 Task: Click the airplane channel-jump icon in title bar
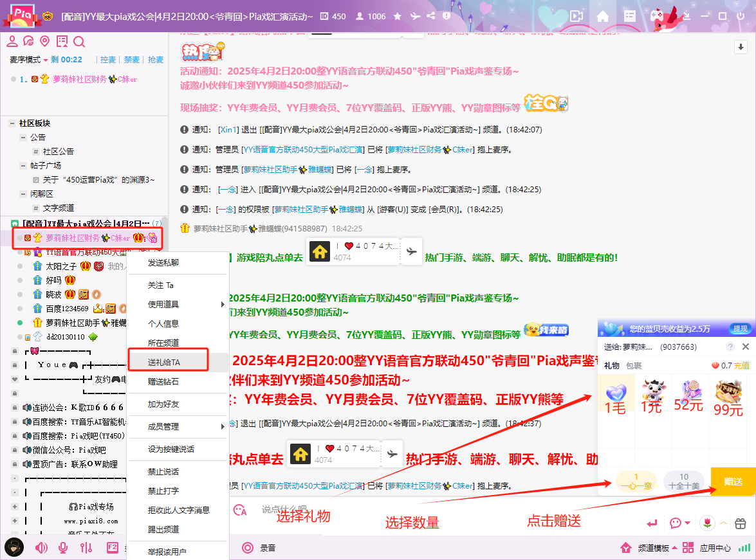(x=415, y=16)
